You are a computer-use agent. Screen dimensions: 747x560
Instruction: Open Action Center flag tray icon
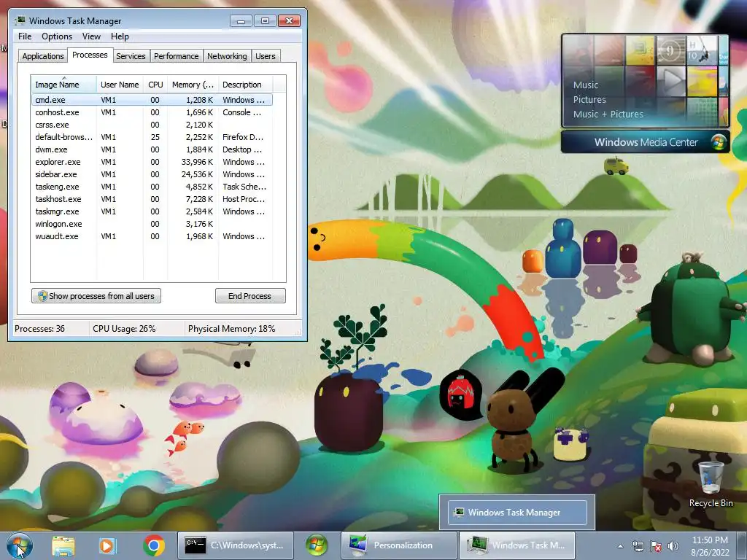tap(656, 546)
